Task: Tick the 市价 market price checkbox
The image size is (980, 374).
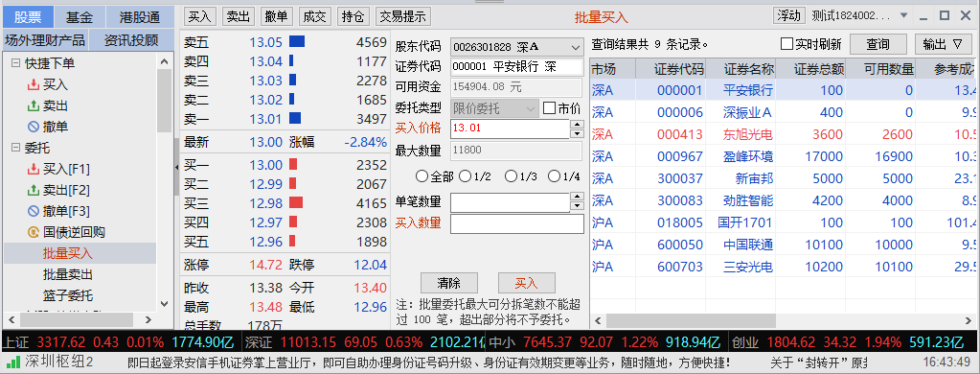Action: [549, 108]
